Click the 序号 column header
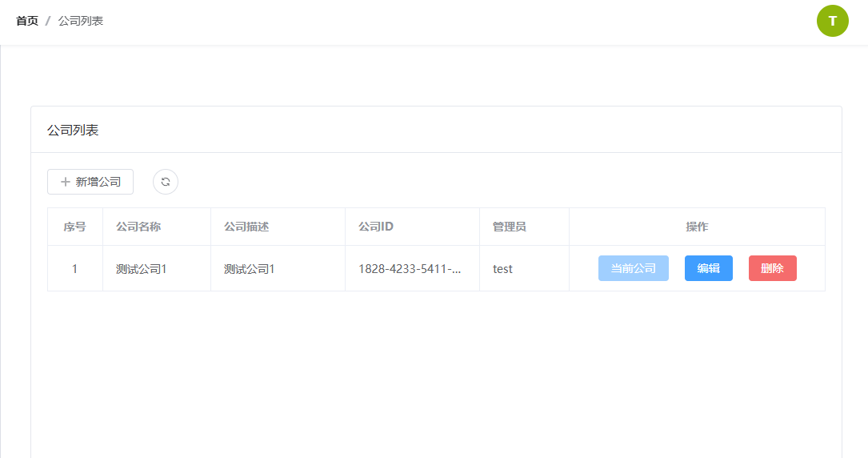 [75, 227]
